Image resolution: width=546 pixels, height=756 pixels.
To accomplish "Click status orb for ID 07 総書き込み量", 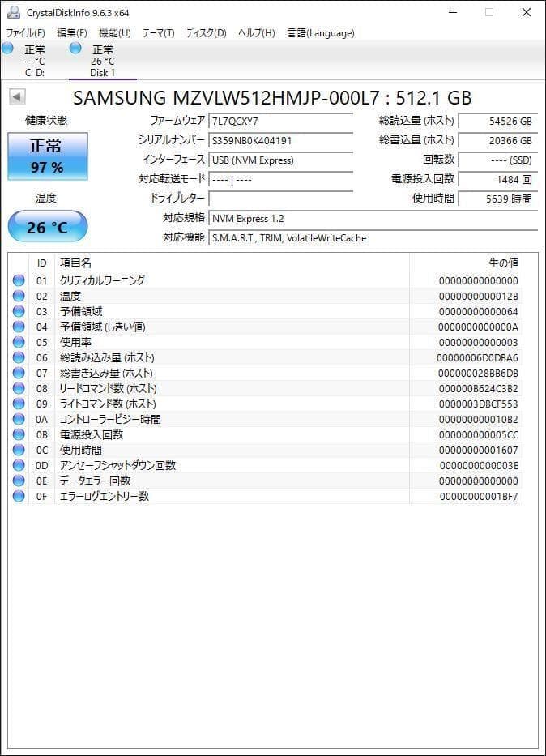I will point(19,373).
